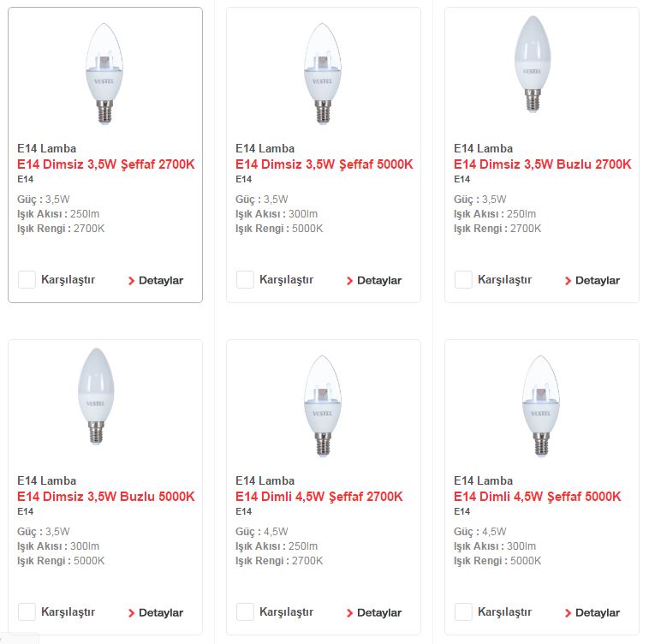
Task: Check Karşılaştır for E14 Dimsiz 3,5W Buzlu 2700K
Action: coord(464,279)
